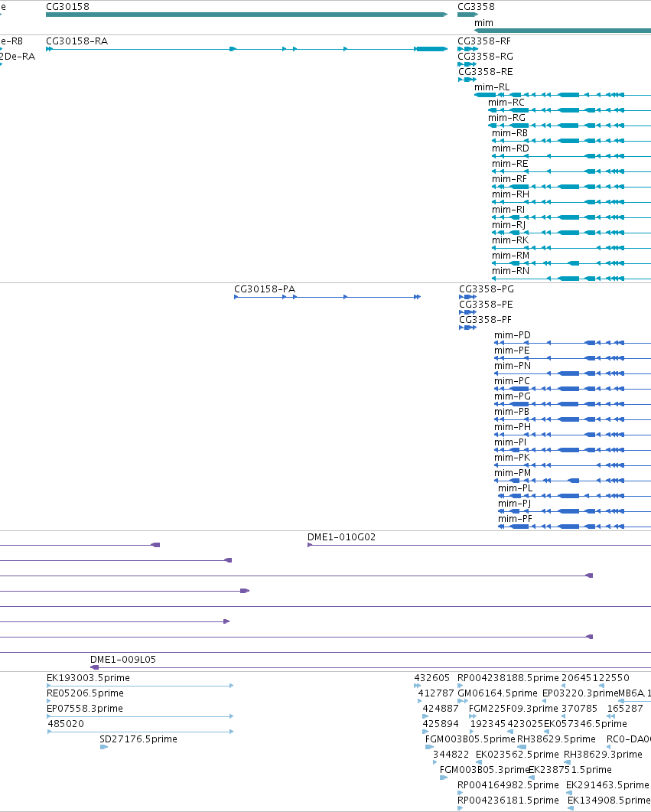Open the CG3358-PE protein label

[x=486, y=304]
